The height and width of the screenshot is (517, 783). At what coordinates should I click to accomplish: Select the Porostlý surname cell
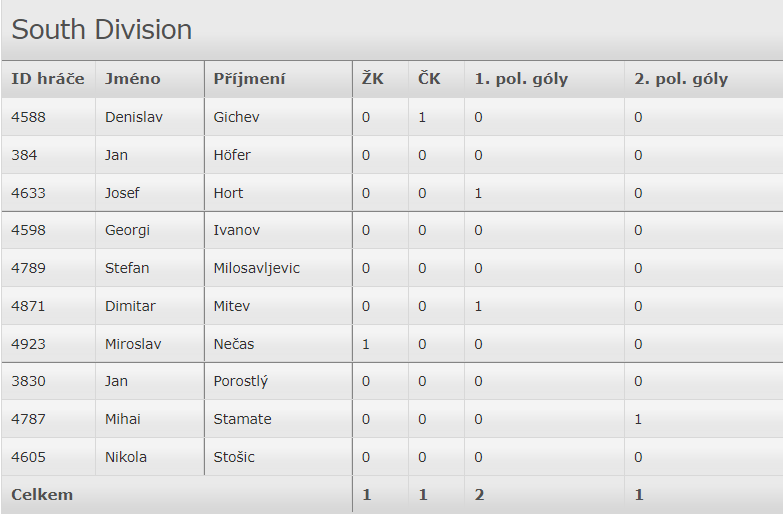[240, 381]
